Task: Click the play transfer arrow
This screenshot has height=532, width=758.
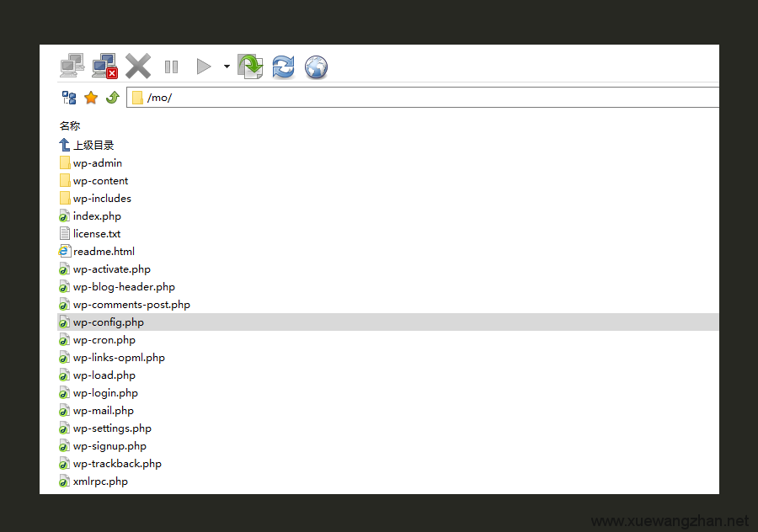Action: coord(203,66)
